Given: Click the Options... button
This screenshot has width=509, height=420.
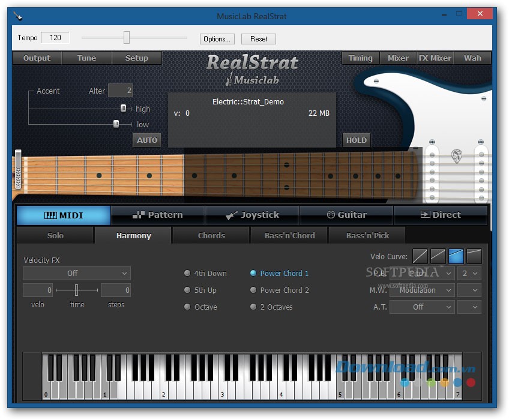Looking at the screenshot, I should tap(217, 38).
